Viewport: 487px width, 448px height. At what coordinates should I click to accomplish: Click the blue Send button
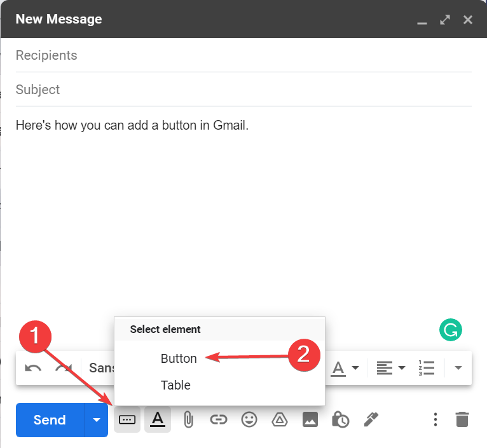[x=50, y=419]
